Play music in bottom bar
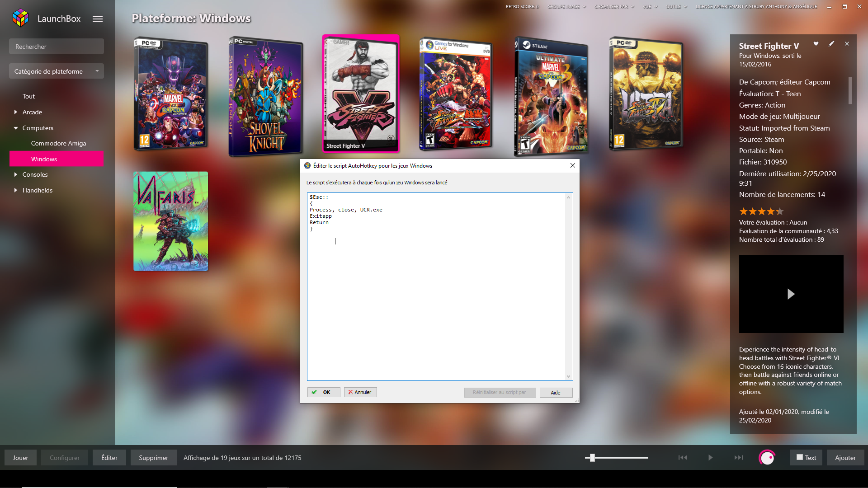The width and height of the screenshot is (868, 488). click(x=710, y=458)
